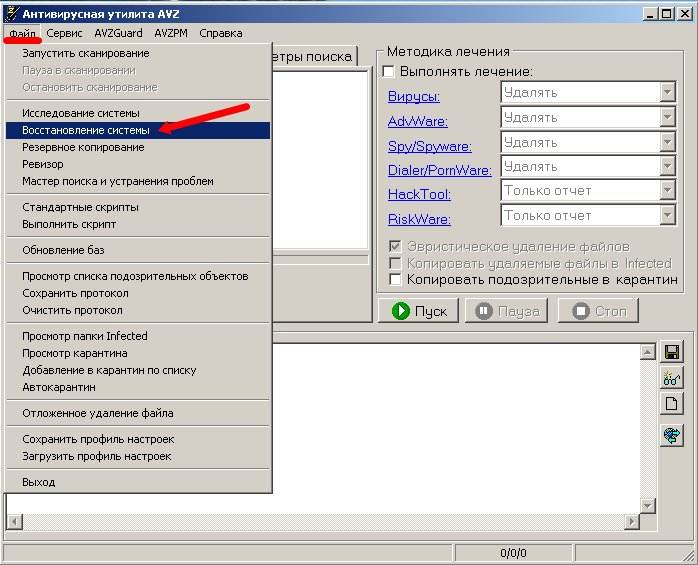The width and height of the screenshot is (698, 565).
Task: Open the Файл menu
Action: point(22,33)
